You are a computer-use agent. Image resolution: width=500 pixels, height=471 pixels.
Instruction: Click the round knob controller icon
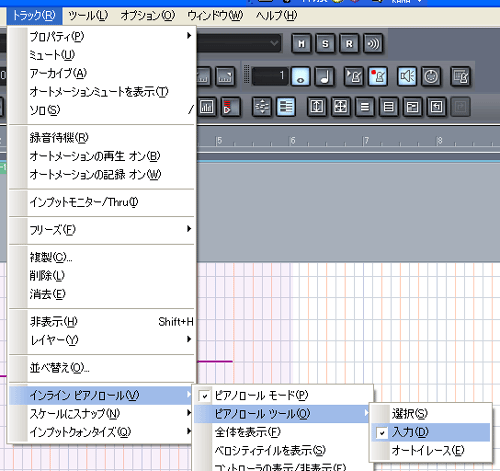[x=431, y=76]
